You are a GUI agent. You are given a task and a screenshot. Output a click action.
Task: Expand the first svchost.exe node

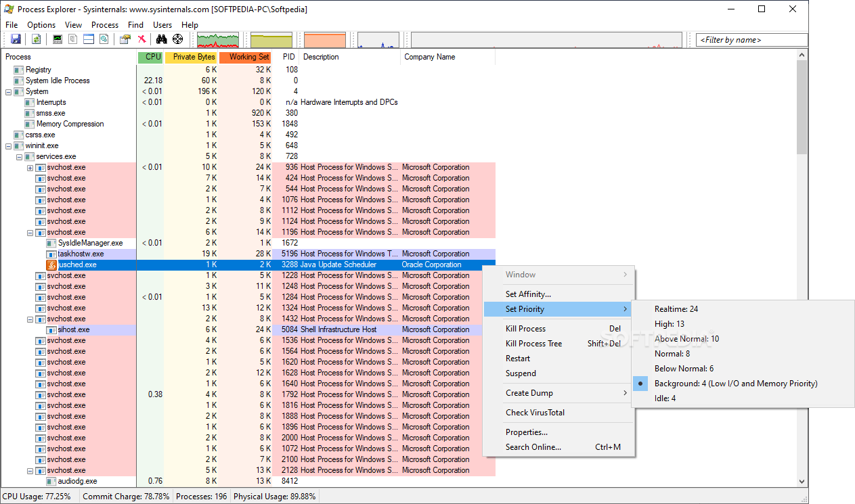point(29,167)
